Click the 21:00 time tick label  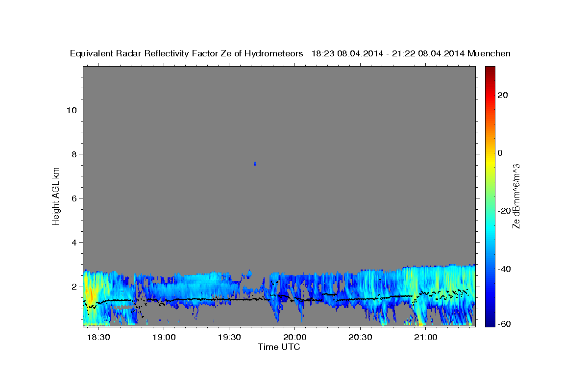(426, 338)
